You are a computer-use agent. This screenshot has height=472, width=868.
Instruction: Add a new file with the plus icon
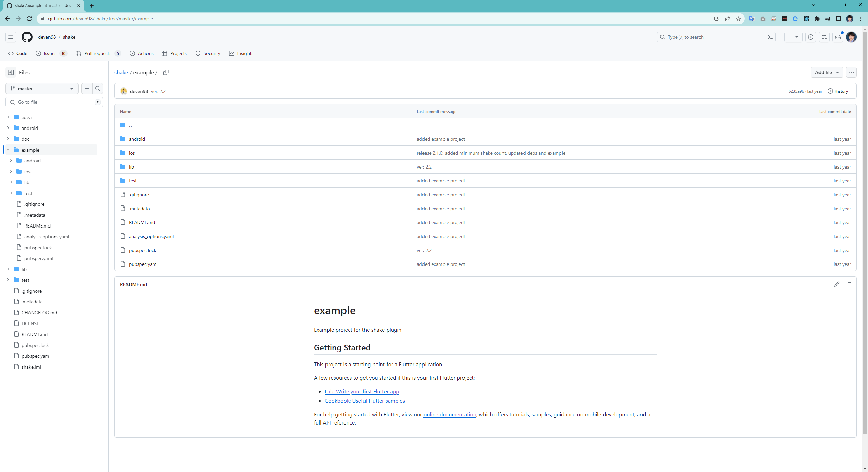pos(87,88)
